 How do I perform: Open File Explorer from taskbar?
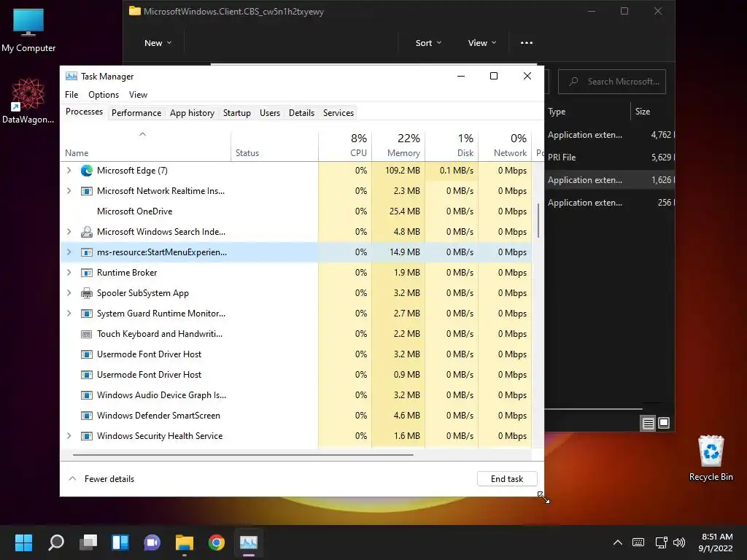click(x=184, y=542)
